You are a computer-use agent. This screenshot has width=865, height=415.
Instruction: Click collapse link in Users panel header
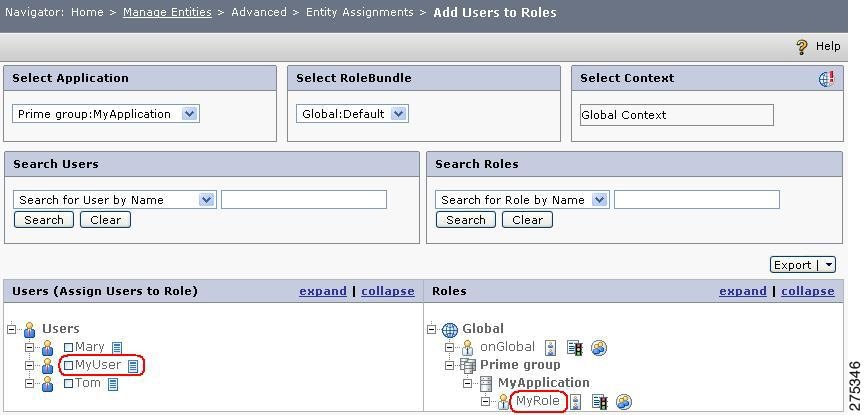pos(388,291)
